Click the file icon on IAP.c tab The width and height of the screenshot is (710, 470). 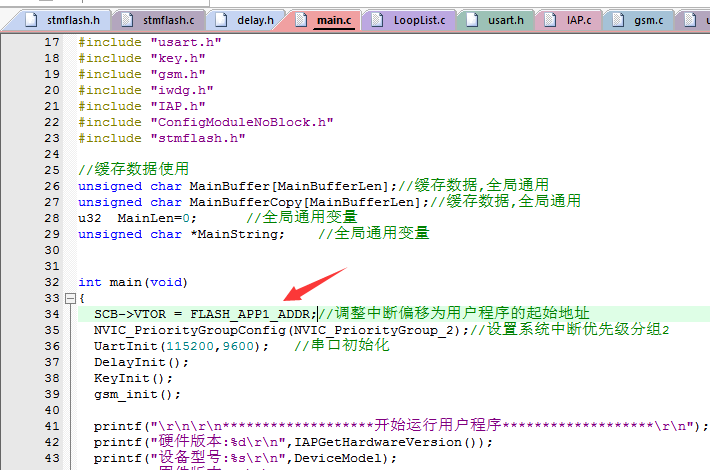click(x=550, y=20)
